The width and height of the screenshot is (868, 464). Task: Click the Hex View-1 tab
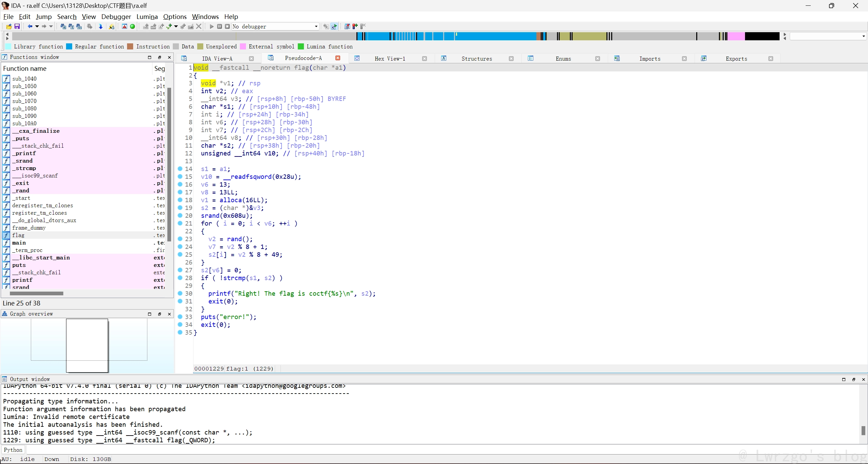click(390, 59)
